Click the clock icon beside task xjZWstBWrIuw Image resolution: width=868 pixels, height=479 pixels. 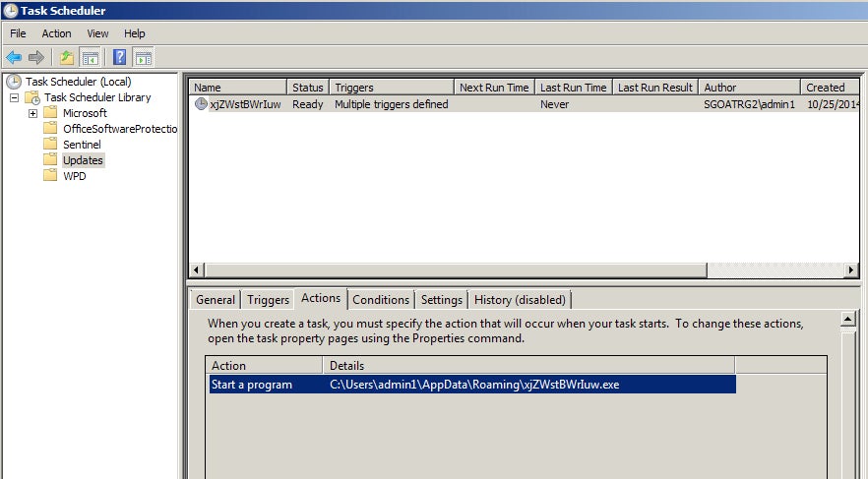(x=201, y=104)
